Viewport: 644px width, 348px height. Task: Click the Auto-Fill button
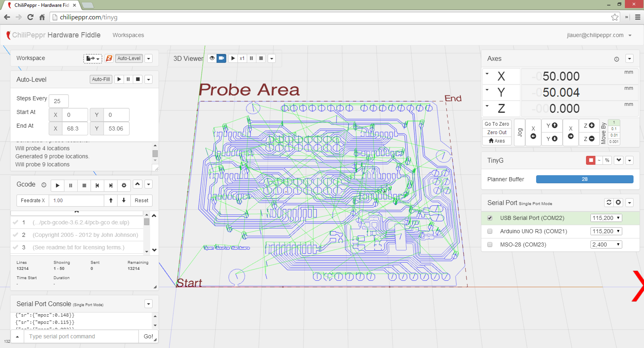[101, 79]
